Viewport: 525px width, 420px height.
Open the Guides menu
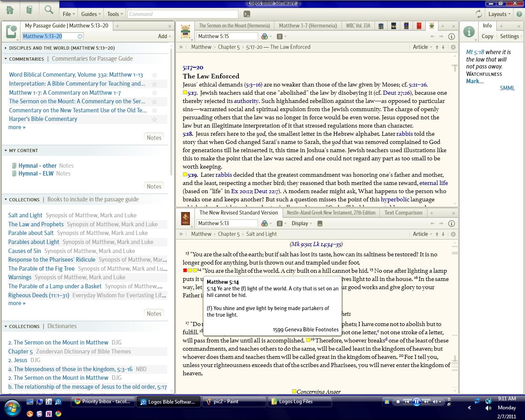[91, 14]
